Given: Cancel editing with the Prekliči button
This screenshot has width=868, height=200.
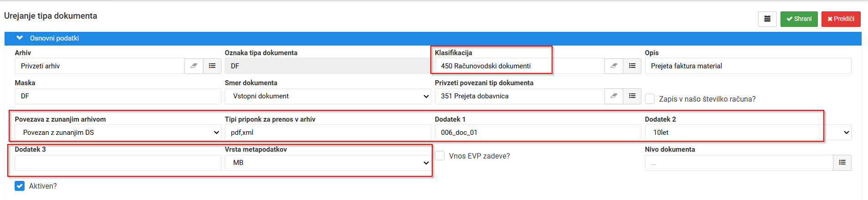Looking at the screenshot, I should pyautogui.click(x=841, y=19).
